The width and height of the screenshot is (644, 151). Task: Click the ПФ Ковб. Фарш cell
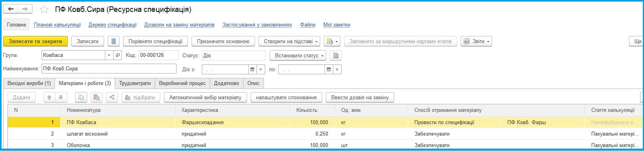tap(543, 123)
